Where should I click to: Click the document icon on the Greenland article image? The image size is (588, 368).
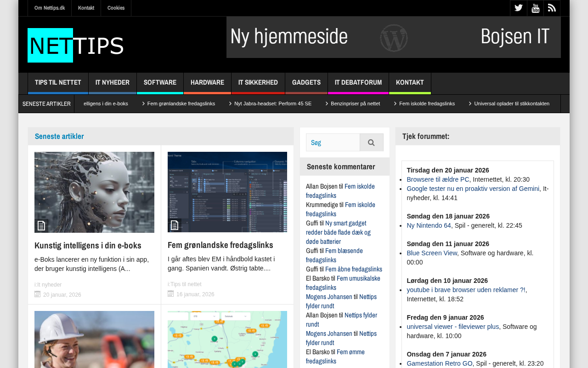(x=175, y=225)
